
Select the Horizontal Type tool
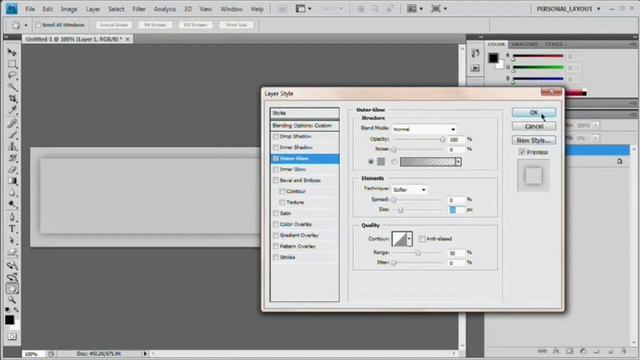(12, 229)
